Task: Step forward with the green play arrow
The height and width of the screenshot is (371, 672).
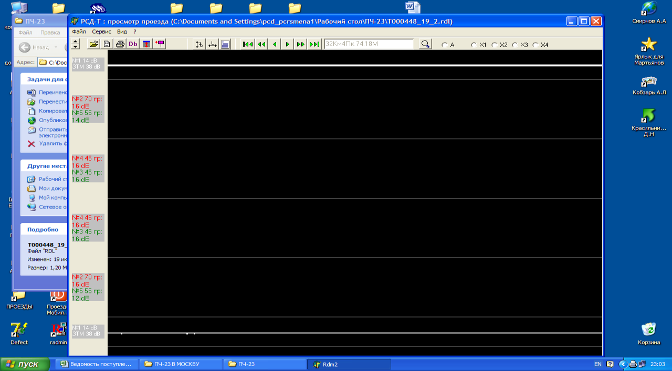Action: (x=288, y=44)
